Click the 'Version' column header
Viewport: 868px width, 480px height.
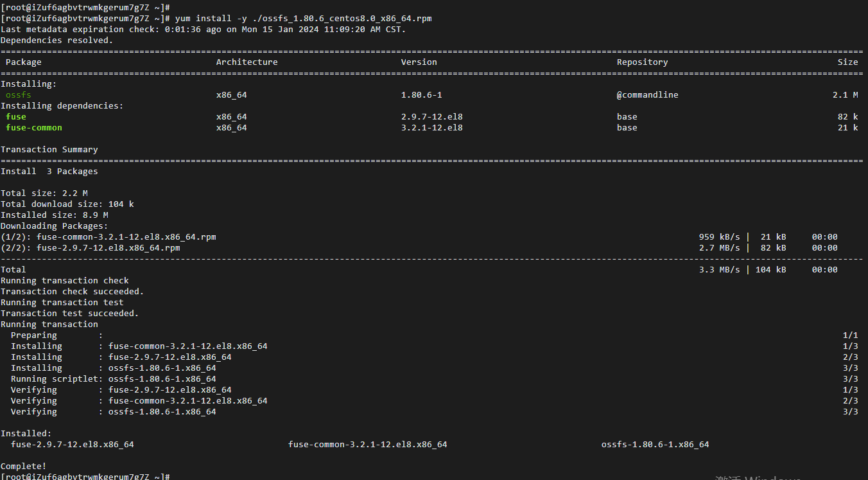point(419,62)
